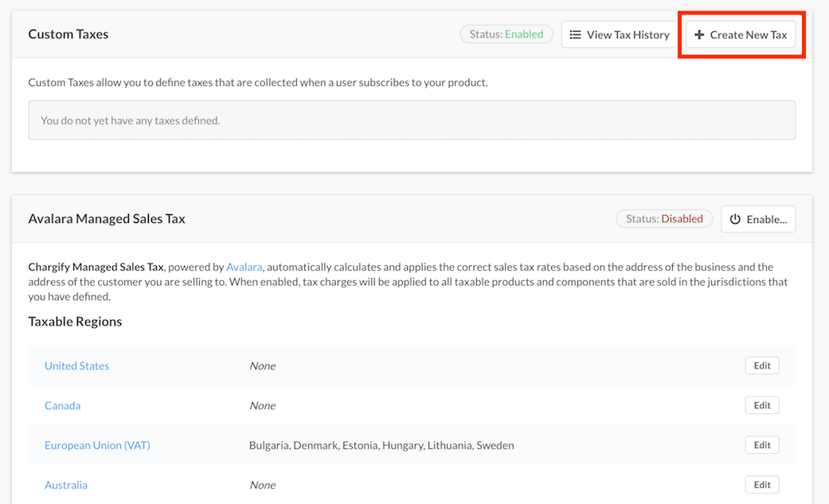Open View Tax History

click(x=620, y=34)
